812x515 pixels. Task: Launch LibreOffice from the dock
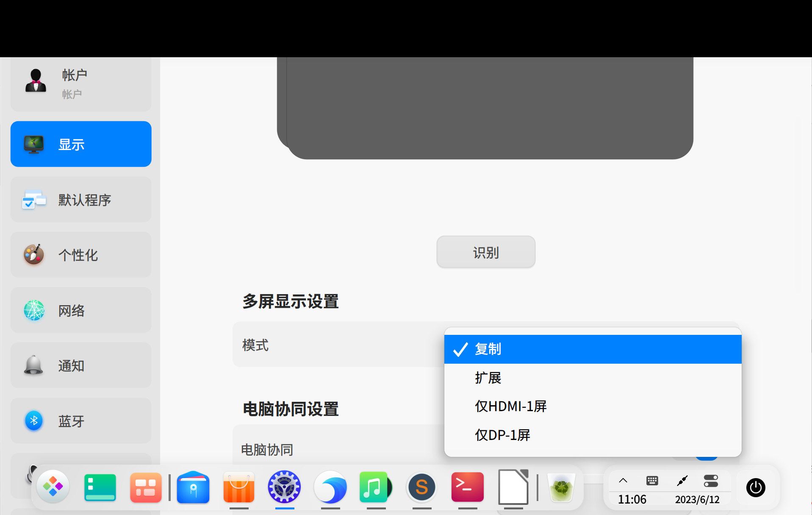click(x=513, y=488)
